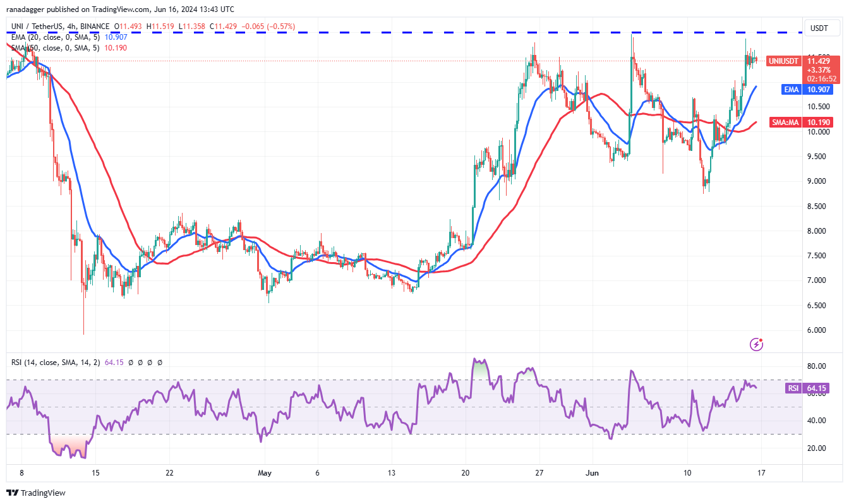Click the 80.00 RSI scale value
This screenshot has height=504, width=849.
[818, 366]
